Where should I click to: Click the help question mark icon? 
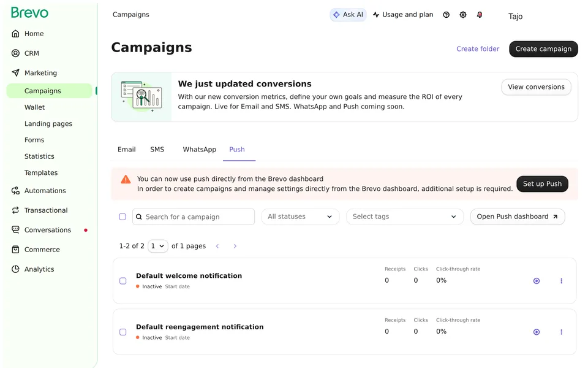click(x=447, y=15)
